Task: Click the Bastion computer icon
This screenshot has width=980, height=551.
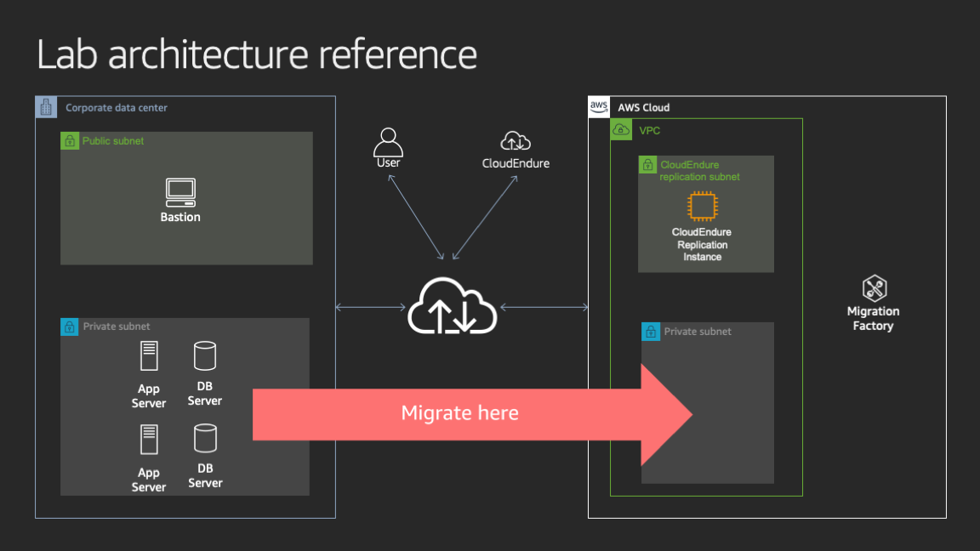Action: (180, 192)
